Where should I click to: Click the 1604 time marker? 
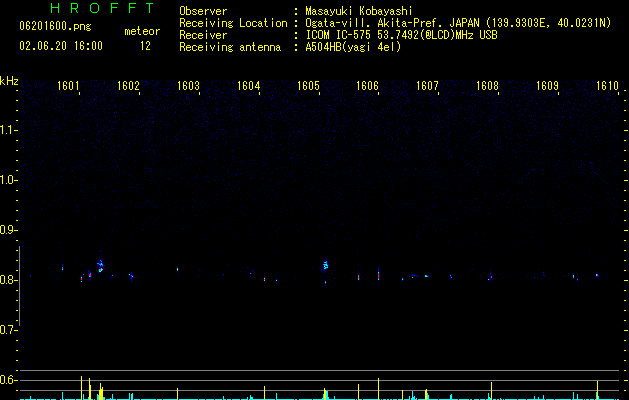248,86
